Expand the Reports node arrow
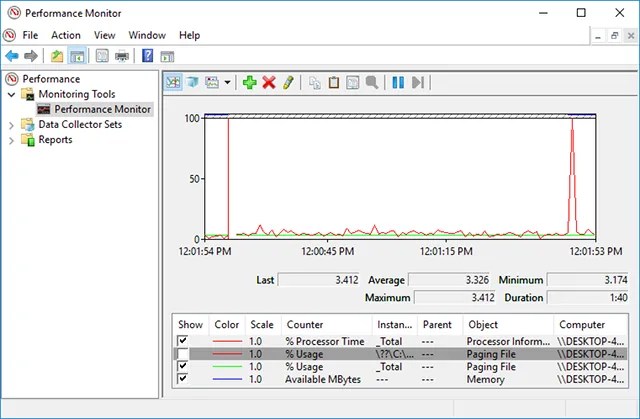This screenshot has width=640, height=419. (11, 140)
